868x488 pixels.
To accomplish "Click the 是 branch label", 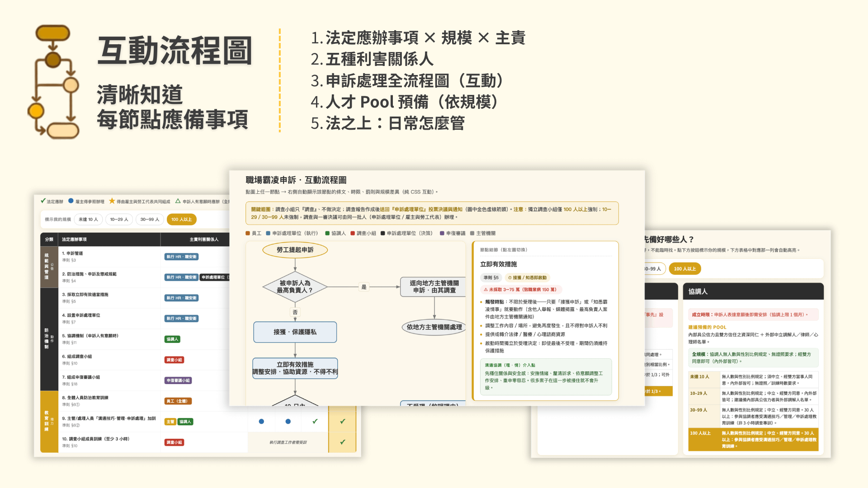I will (x=364, y=287).
